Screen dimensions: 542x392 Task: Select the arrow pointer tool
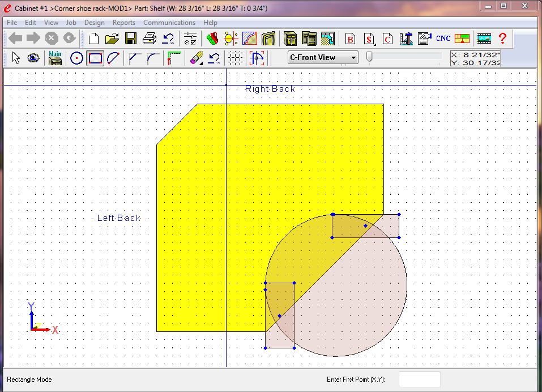[16, 58]
